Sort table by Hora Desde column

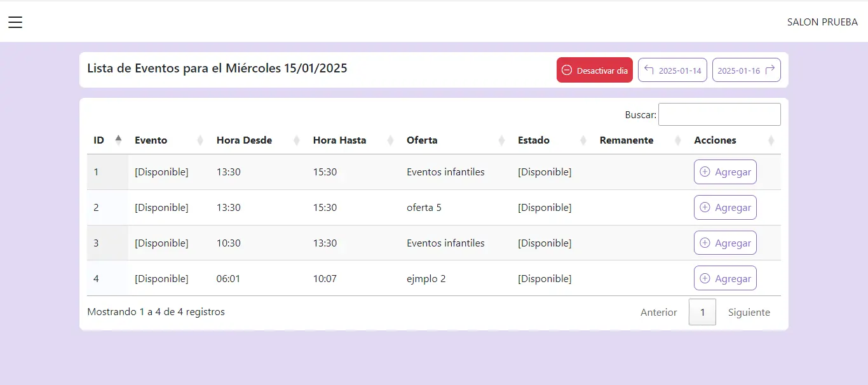click(x=258, y=140)
